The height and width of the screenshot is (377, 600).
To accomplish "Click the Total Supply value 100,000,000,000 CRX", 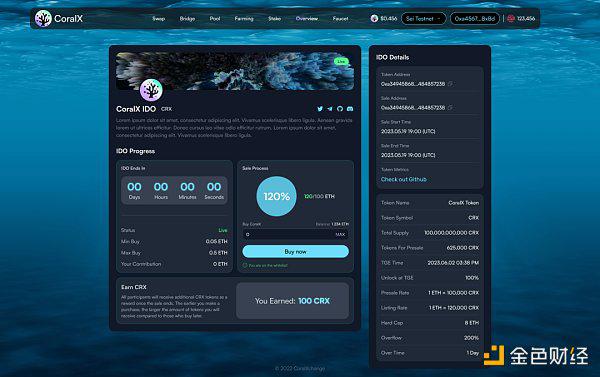I will click(452, 233).
